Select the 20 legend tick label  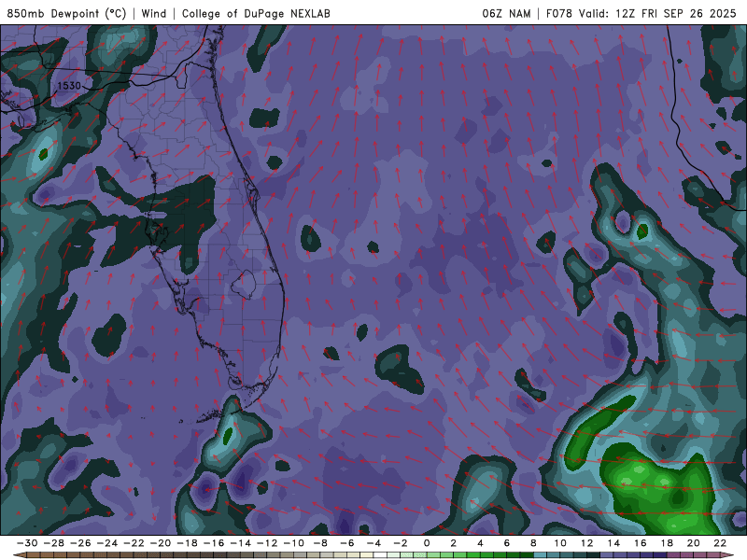pos(694,543)
